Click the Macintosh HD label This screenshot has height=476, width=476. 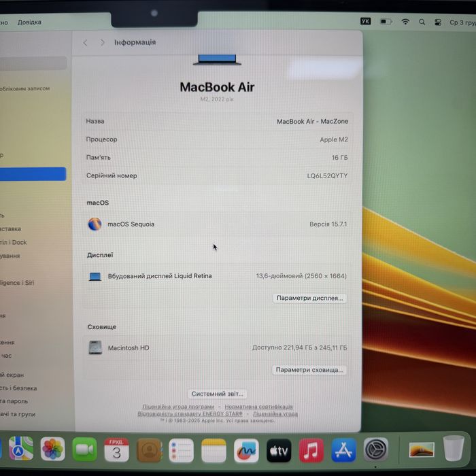pos(129,348)
